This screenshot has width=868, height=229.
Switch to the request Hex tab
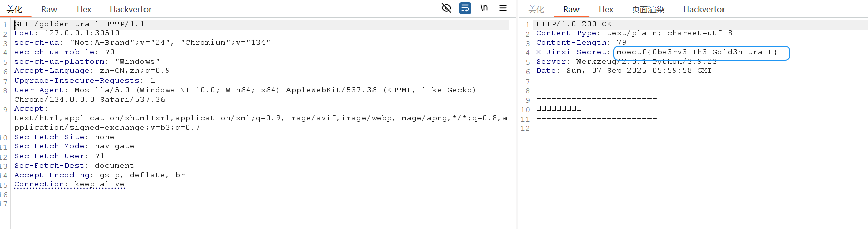84,9
